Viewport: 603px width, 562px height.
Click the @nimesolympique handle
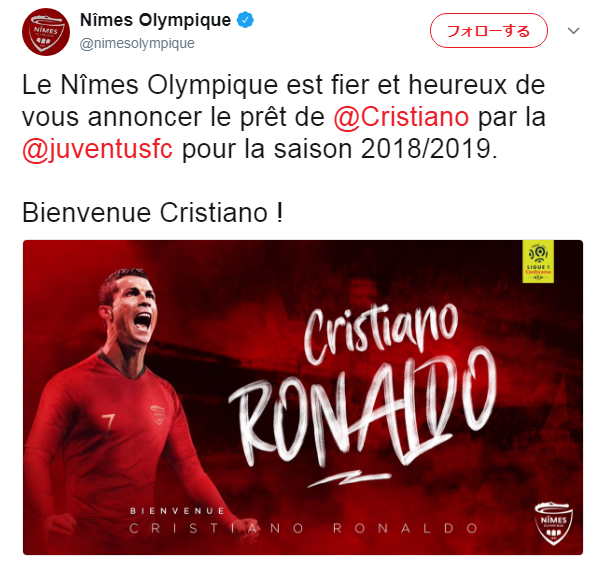tap(137, 43)
